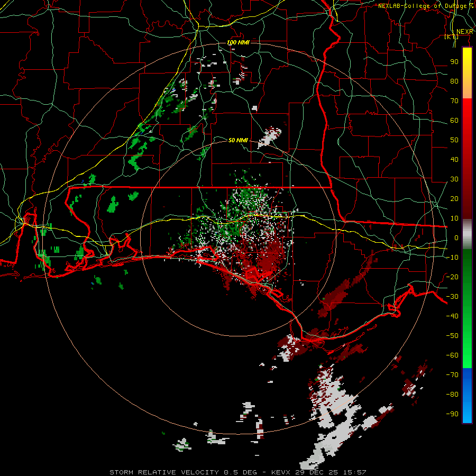Click the "KEVX" radar site ID in the caption
476x476 pixels.
281,472
